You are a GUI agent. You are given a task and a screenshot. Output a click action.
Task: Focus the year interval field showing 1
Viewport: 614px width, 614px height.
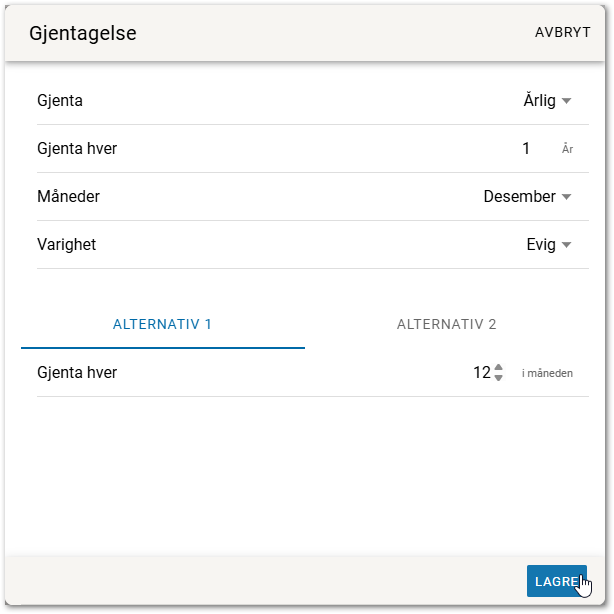coord(526,149)
